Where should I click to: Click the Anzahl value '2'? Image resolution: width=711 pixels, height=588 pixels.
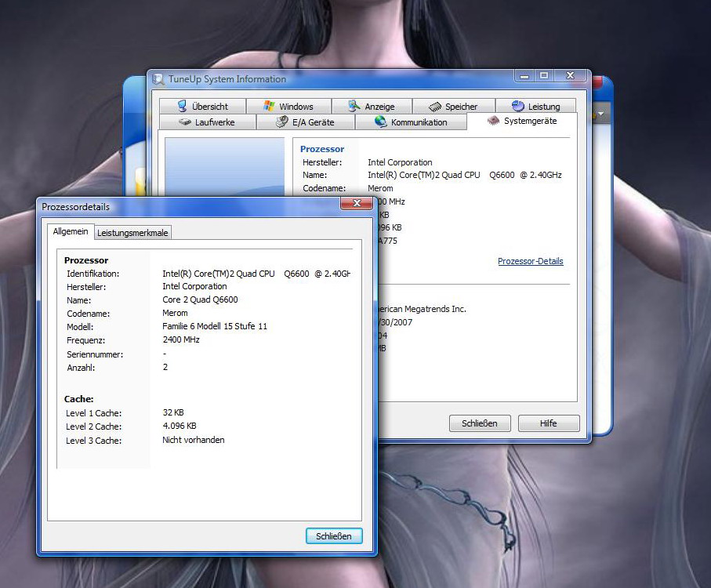(x=165, y=367)
